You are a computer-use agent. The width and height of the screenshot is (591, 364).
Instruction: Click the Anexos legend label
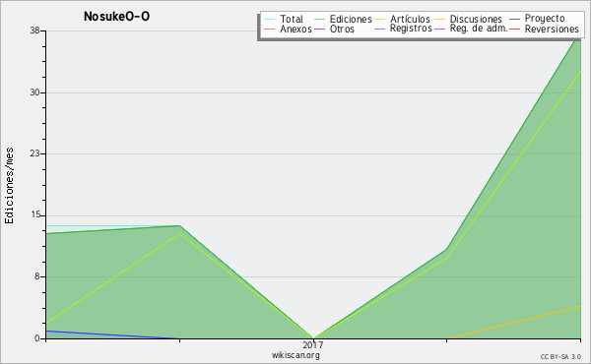click(x=295, y=29)
